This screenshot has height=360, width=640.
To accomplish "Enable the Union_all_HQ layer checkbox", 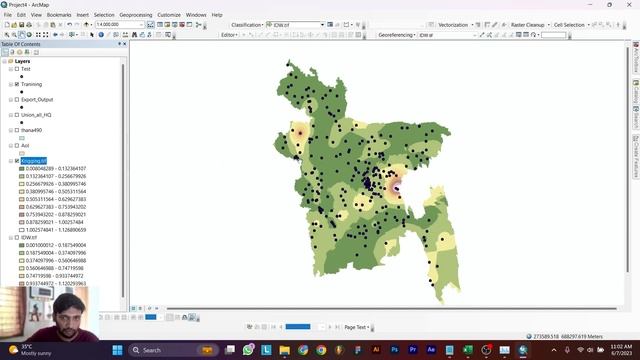I will (x=17, y=115).
